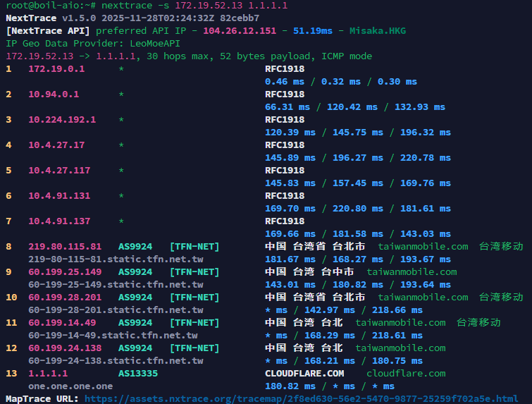
Task: Click hop 5 IP 10.4.27.117
Action: (59, 171)
